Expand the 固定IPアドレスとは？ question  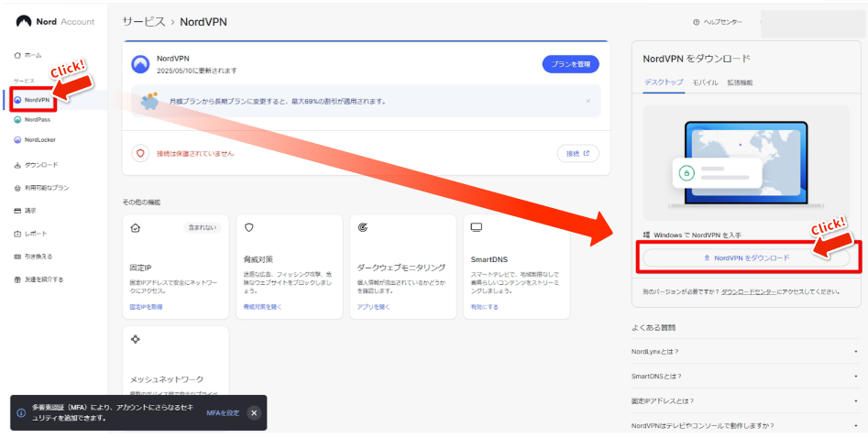pyautogui.click(x=744, y=400)
